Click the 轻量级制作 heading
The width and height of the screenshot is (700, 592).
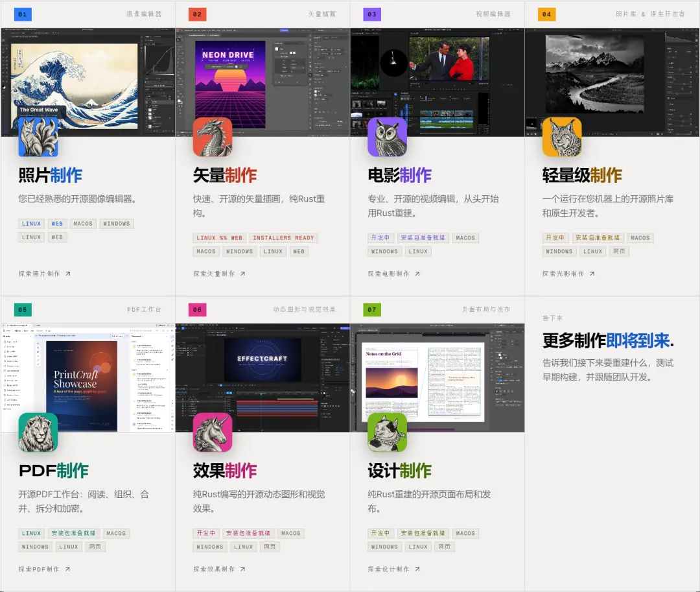(x=582, y=176)
